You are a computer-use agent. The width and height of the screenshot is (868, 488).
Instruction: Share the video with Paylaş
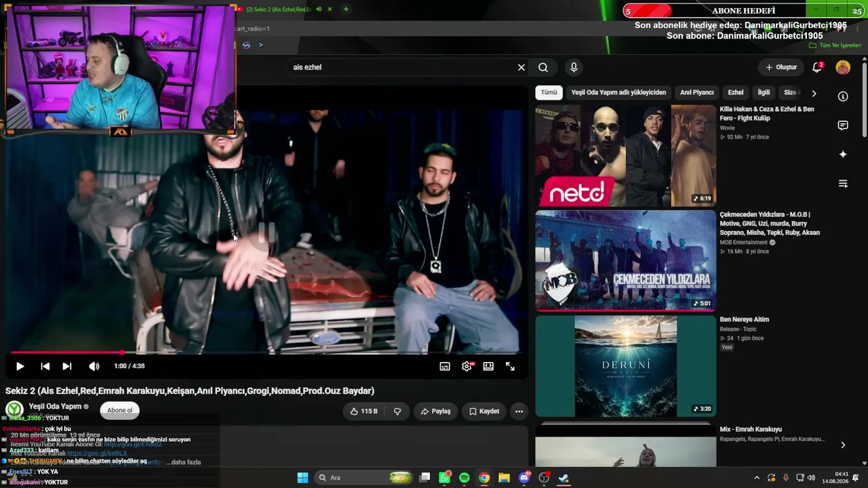(x=435, y=411)
